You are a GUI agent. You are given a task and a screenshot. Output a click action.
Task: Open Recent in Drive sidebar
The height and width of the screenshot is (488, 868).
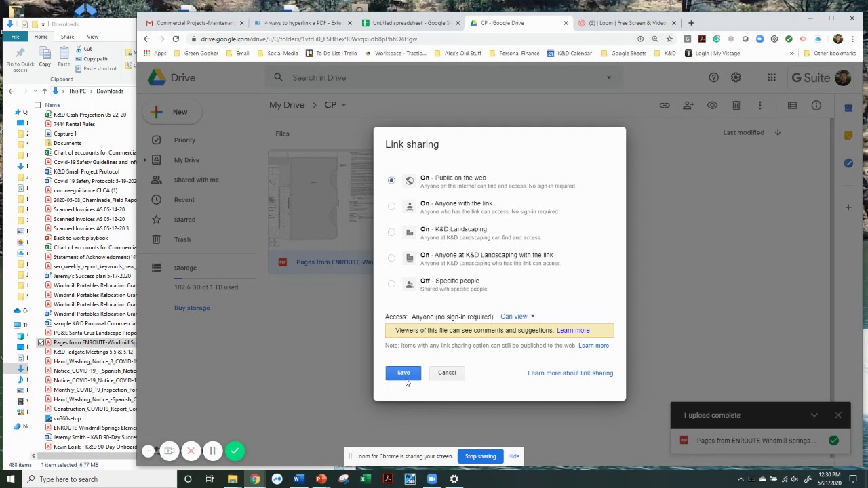(x=184, y=200)
